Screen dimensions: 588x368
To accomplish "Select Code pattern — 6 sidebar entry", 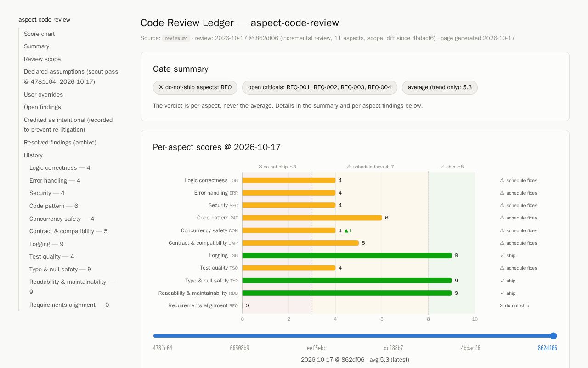I will click(54, 206).
